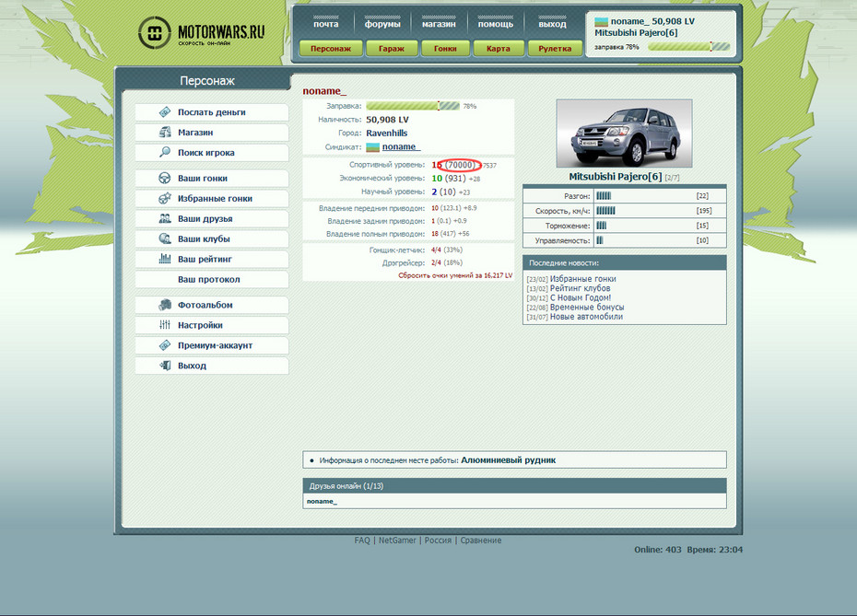Click the magnifier icon beside Поиск игрока
Image resolution: width=857 pixels, height=616 pixels.
click(x=165, y=152)
